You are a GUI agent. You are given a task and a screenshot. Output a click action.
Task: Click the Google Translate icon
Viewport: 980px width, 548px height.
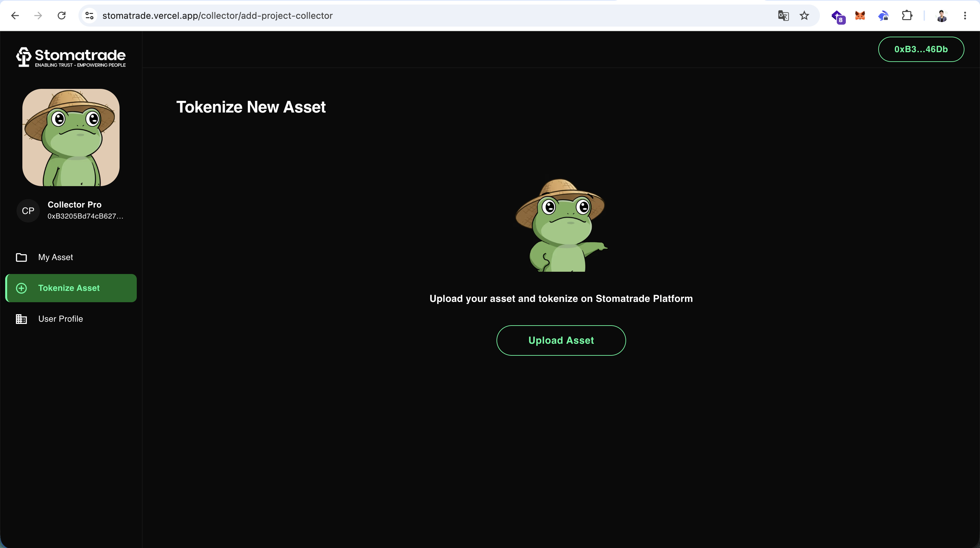coord(783,16)
